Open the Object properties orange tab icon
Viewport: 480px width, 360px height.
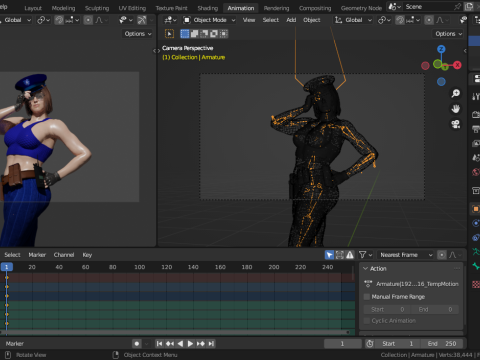476,209
